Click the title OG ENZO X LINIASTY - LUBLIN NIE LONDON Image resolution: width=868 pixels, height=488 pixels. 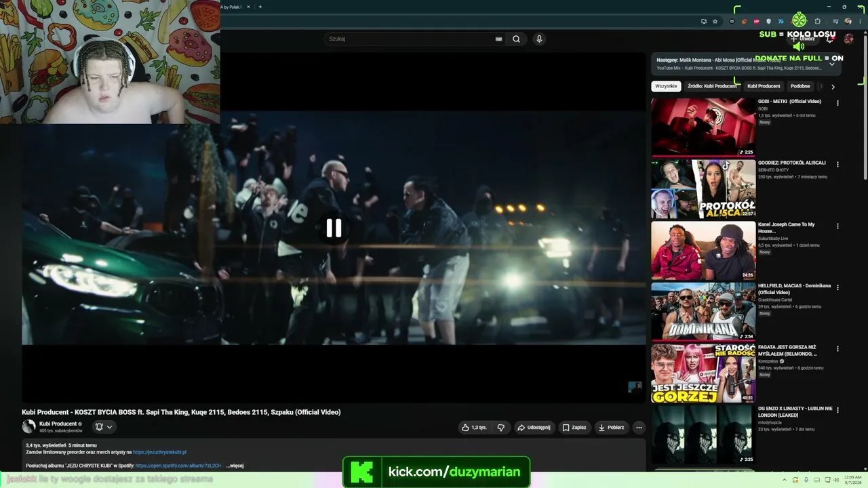(795, 412)
